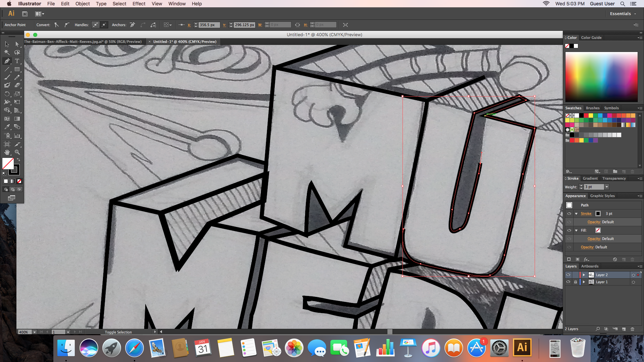Toggle Fill visibility eye in Appearance panel
This screenshot has height=362, width=644.
pyautogui.click(x=569, y=230)
